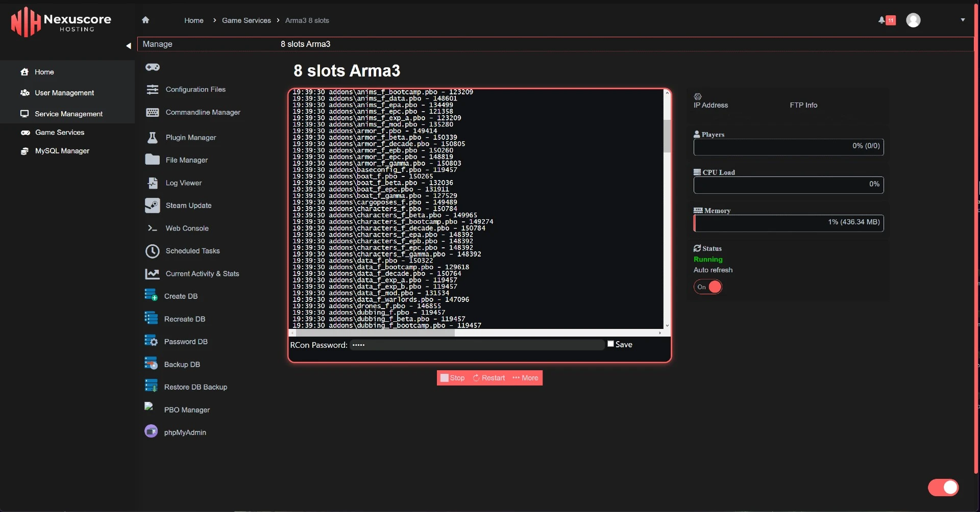Click the IP Address globe icon

[x=698, y=96]
